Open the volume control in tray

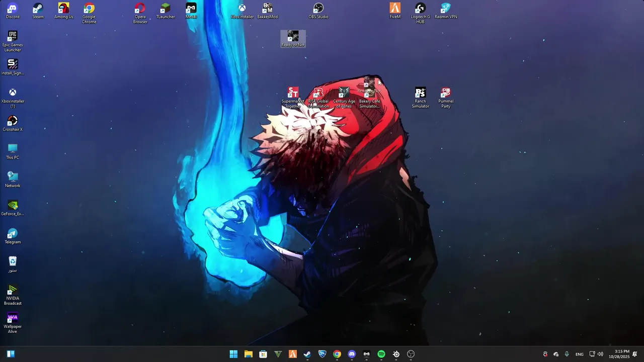click(x=600, y=354)
